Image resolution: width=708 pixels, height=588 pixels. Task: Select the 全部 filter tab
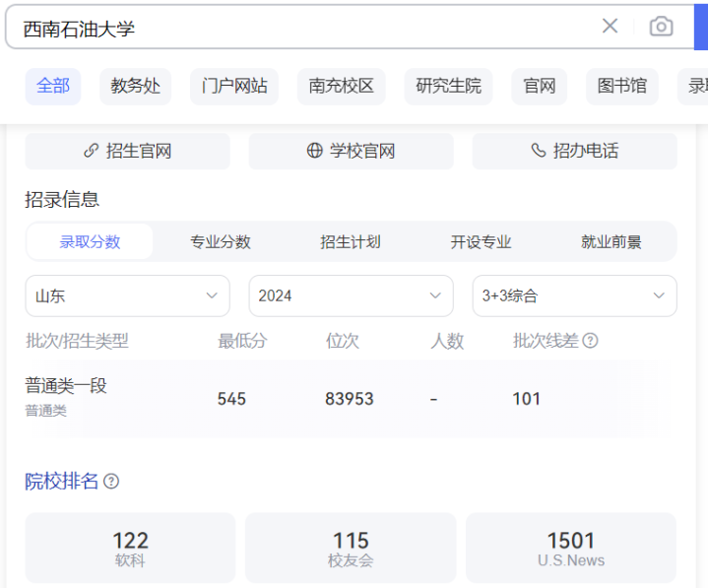[53, 87]
